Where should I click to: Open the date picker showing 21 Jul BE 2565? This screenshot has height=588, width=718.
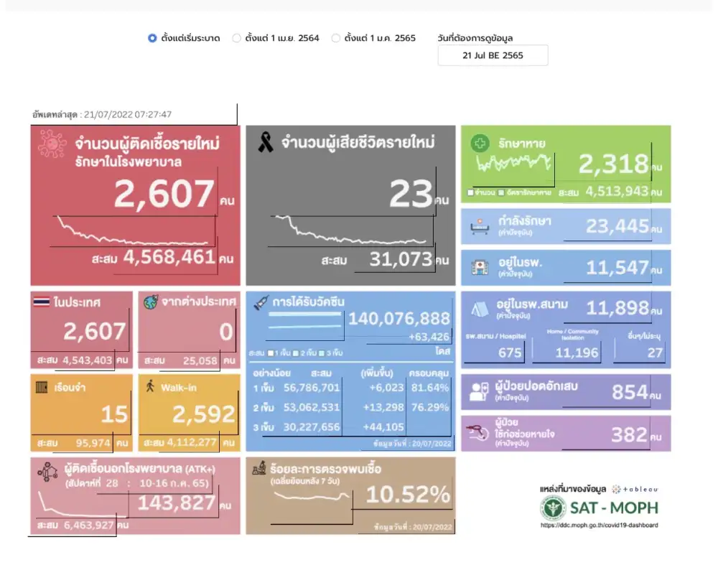(x=493, y=55)
